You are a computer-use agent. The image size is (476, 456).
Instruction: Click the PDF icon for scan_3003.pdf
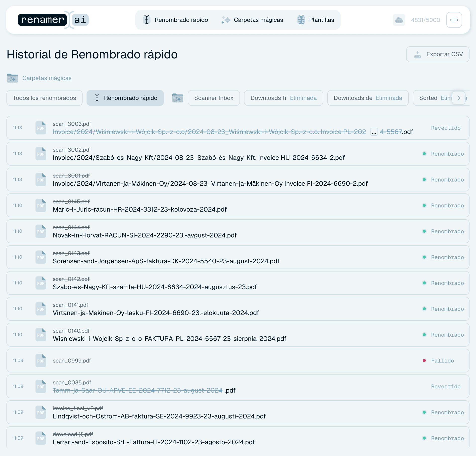point(41,128)
